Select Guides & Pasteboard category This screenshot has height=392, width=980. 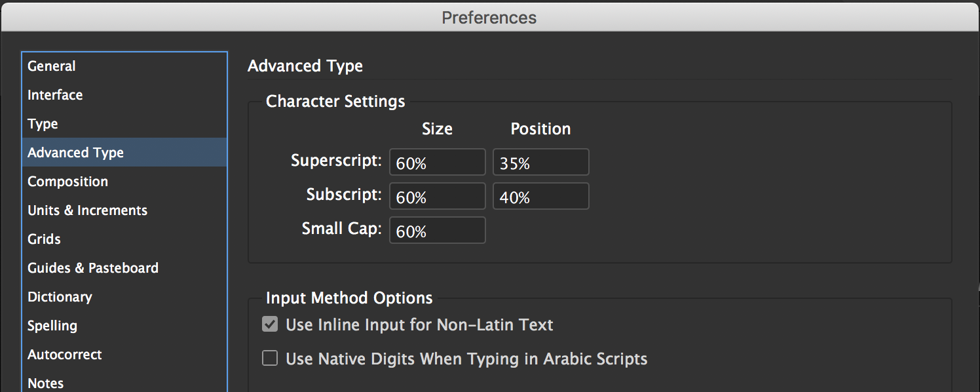click(x=92, y=268)
